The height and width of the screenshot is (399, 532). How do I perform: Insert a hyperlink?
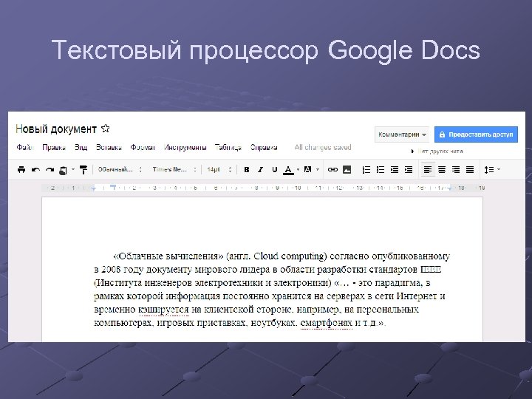(x=332, y=169)
